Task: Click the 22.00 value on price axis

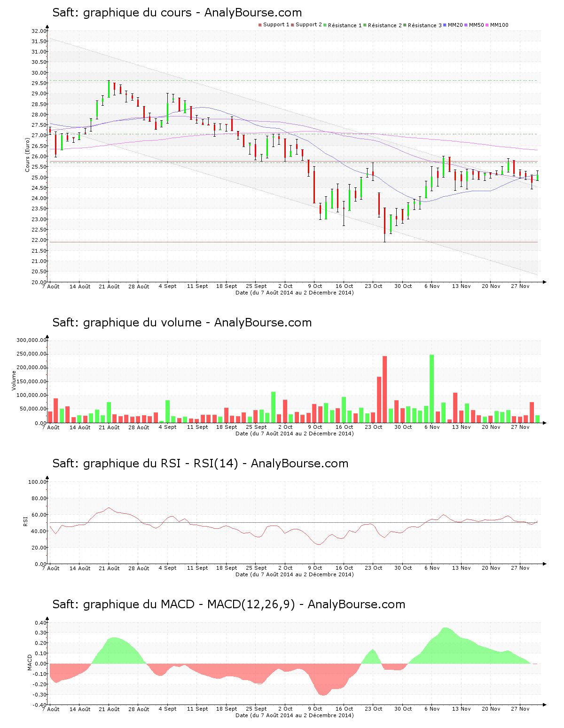Action: point(39,240)
